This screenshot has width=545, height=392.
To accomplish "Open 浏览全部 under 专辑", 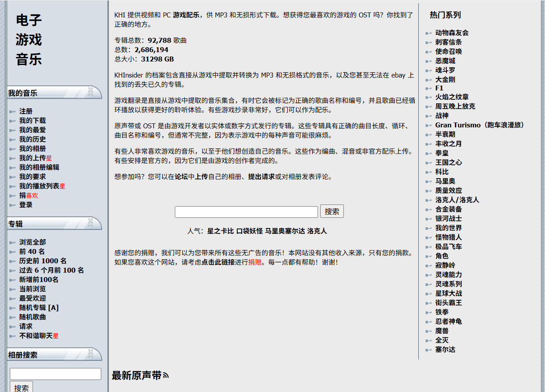I will pos(32,242).
